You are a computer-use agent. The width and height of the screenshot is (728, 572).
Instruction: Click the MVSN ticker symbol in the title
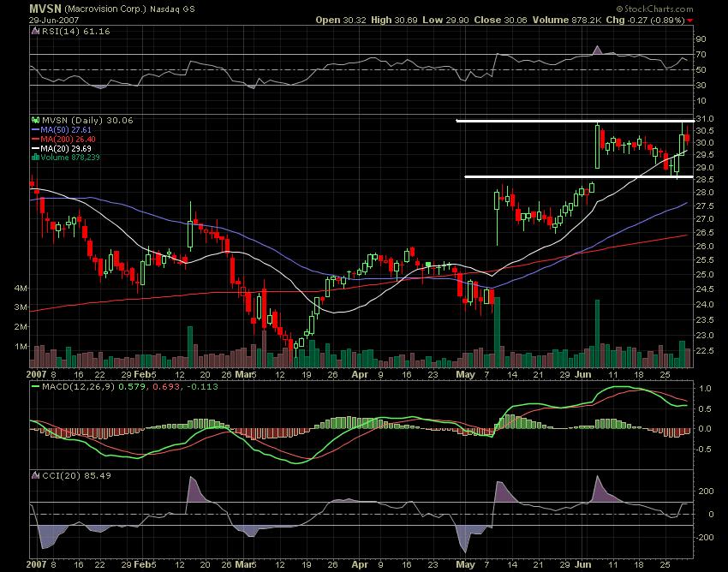click(x=45, y=9)
